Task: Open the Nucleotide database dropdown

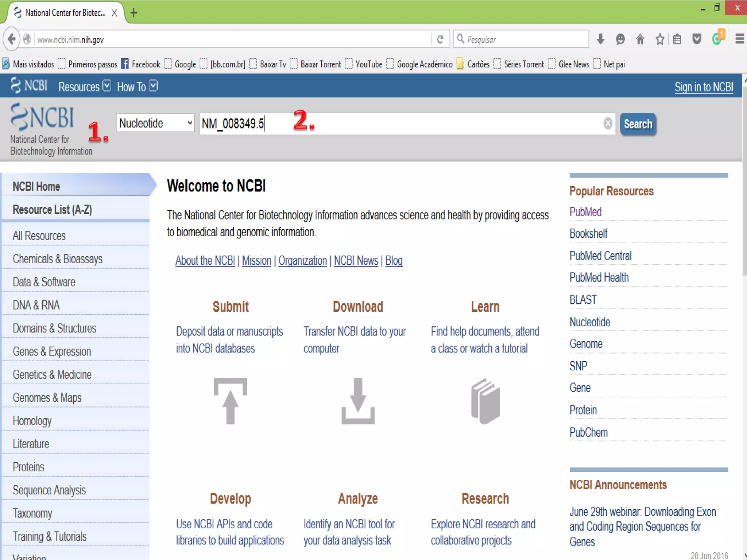Action: [155, 123]
